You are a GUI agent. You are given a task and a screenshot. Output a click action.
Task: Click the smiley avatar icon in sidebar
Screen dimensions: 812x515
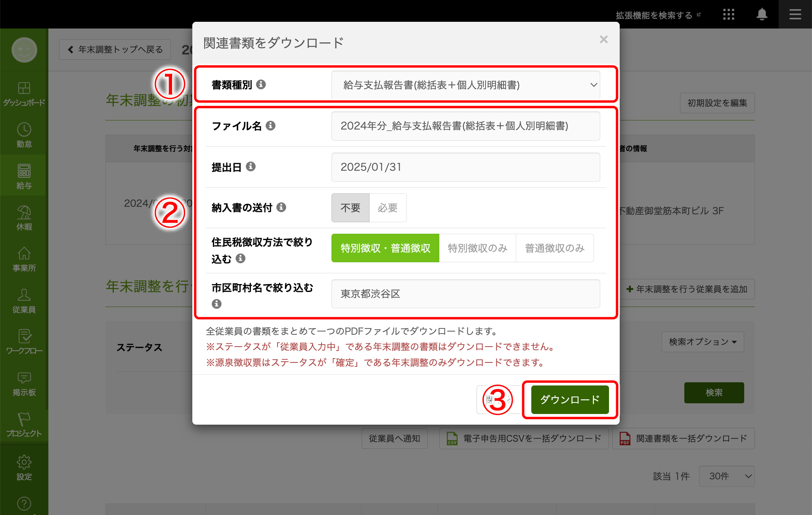pyautogui.click(x=24, y=50)
